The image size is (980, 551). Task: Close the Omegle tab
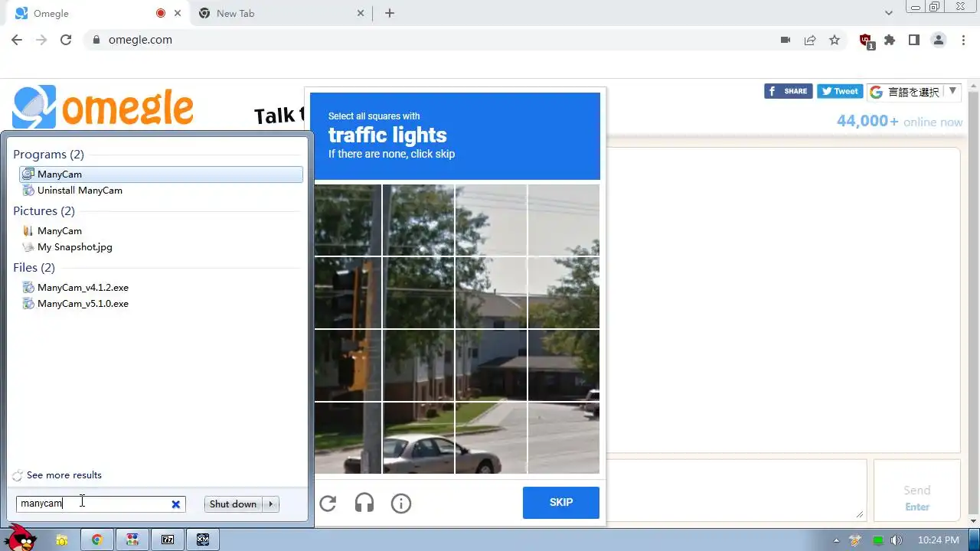(178, 13)
